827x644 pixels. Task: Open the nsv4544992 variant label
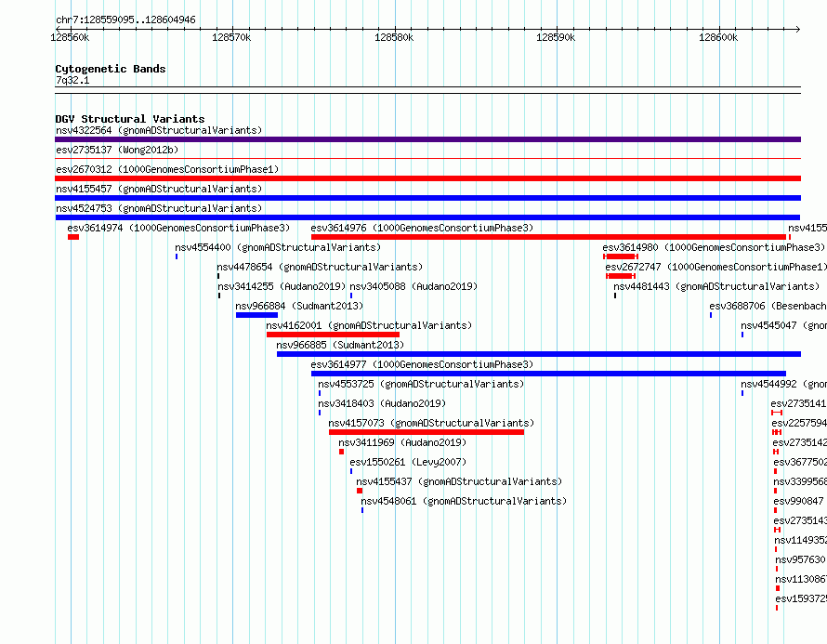coord(783,384)
